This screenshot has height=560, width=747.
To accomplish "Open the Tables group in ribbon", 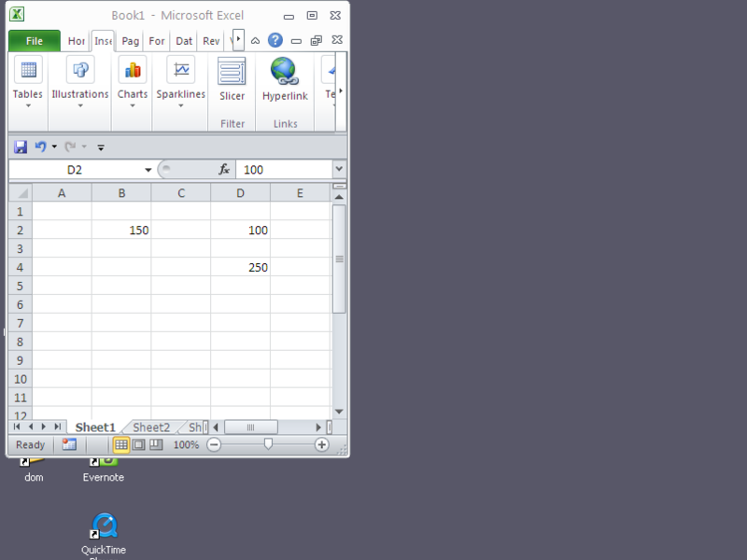I will pyautogui.click(x=28, y=81).
